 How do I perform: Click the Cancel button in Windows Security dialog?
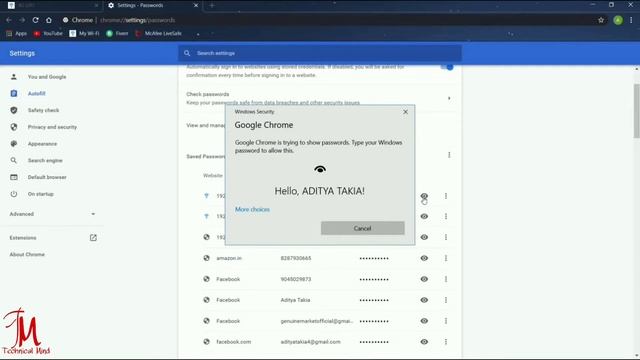[x=362, y=228]
